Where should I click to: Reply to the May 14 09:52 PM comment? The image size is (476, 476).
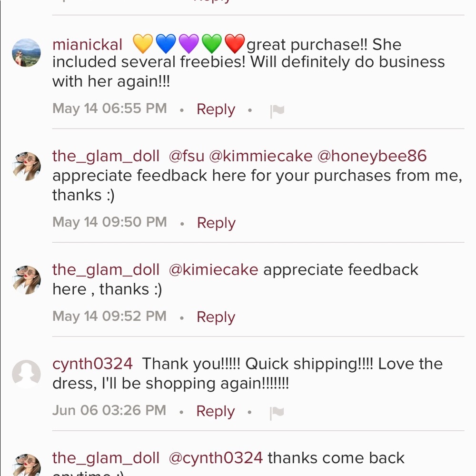coord(216,317)
